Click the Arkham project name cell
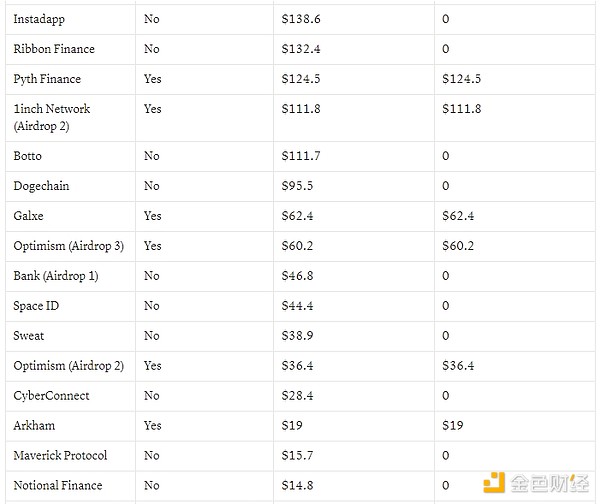Viewport: 600px width, 504px height. point(35,426)
